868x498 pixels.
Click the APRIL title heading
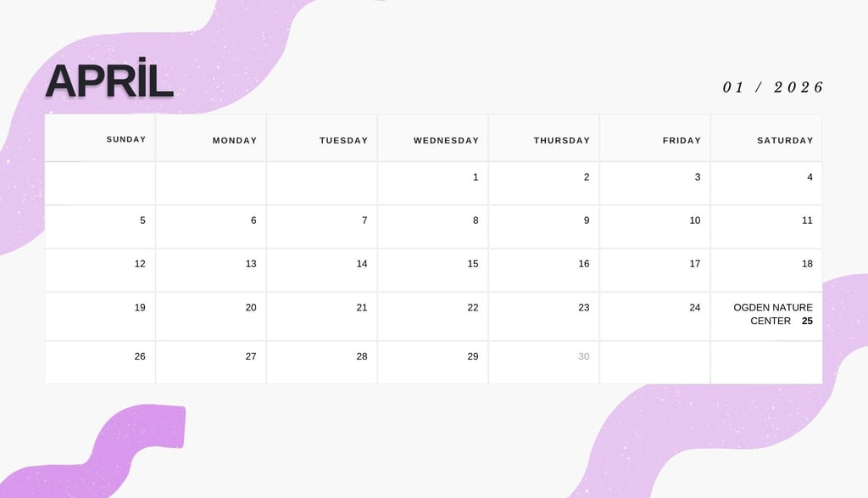click(x=109, y=81)
